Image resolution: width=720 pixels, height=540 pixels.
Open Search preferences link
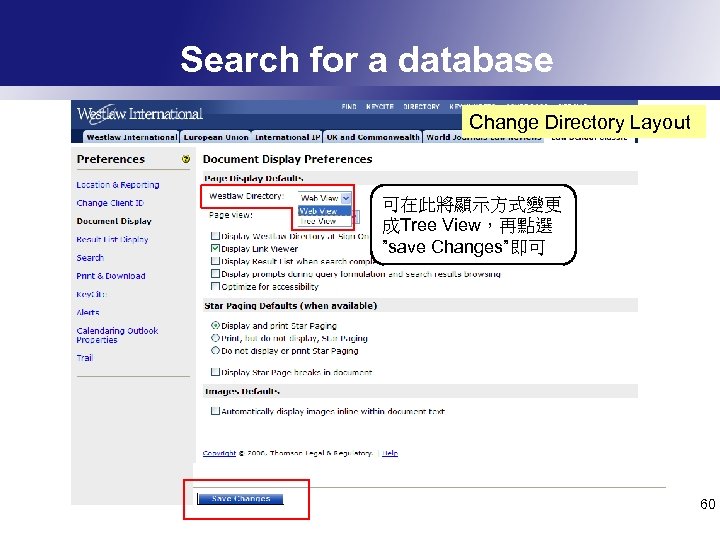90,258
